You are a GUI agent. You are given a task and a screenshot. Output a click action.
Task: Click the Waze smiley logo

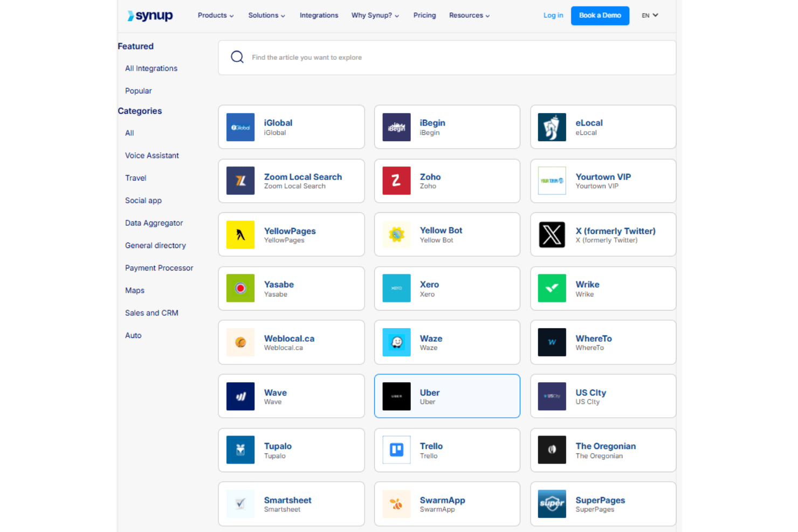pyautogui.click(x=396, y=342)
